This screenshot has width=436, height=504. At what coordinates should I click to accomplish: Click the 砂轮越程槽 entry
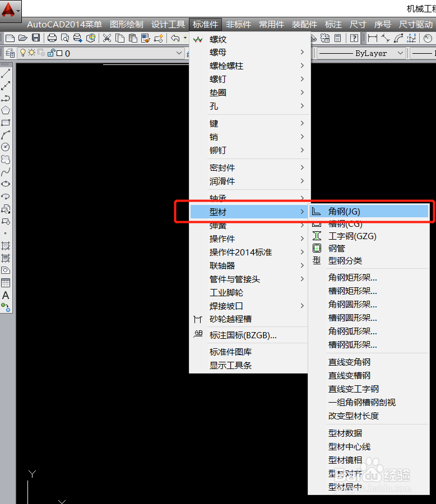click(x=249, y=319)
